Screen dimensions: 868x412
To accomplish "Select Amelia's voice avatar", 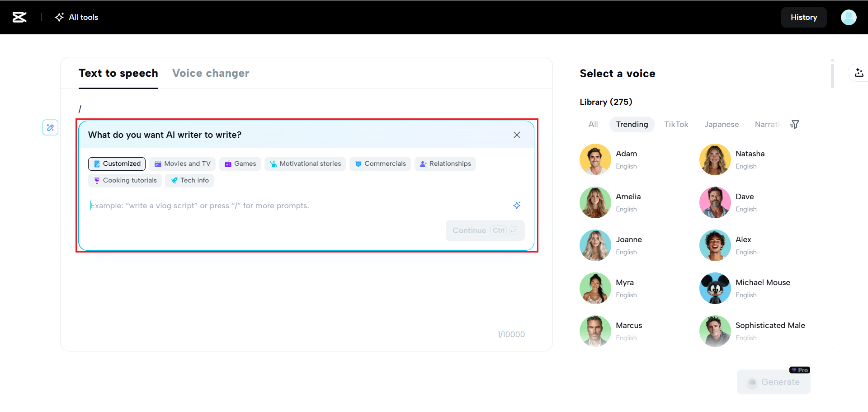I will [x=595, y=202].
